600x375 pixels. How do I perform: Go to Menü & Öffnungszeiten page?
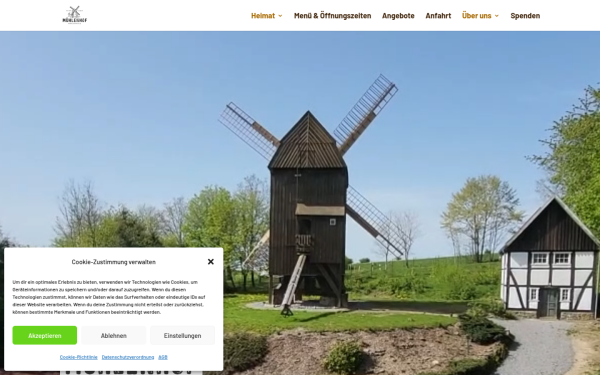333,16
